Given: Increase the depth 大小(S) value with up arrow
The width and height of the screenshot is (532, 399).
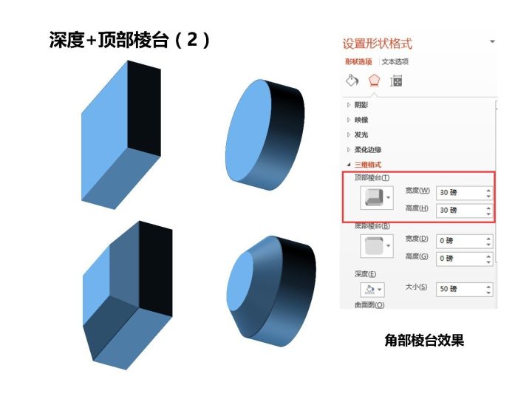Looking at the screenshot, I should click(x=488, y=287).
